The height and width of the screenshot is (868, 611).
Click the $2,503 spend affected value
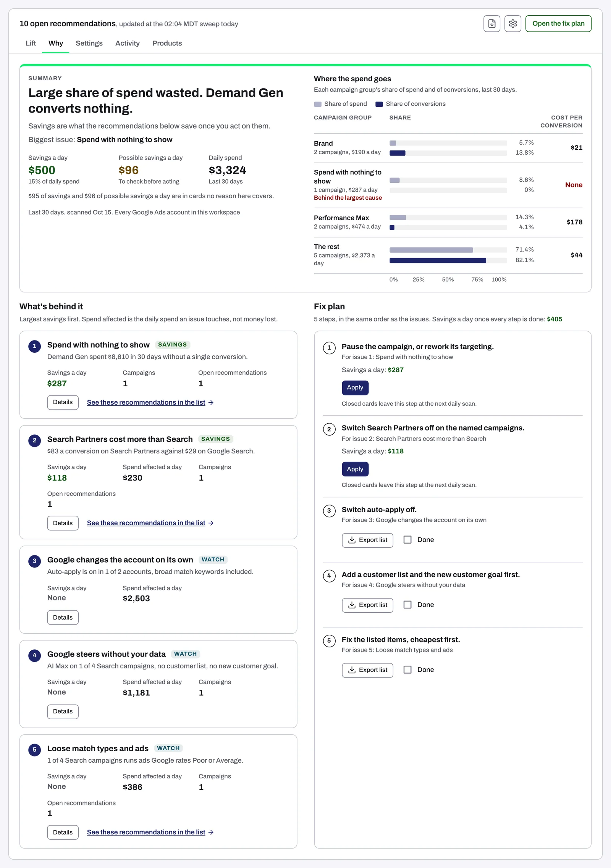click(x=136, y=599)
